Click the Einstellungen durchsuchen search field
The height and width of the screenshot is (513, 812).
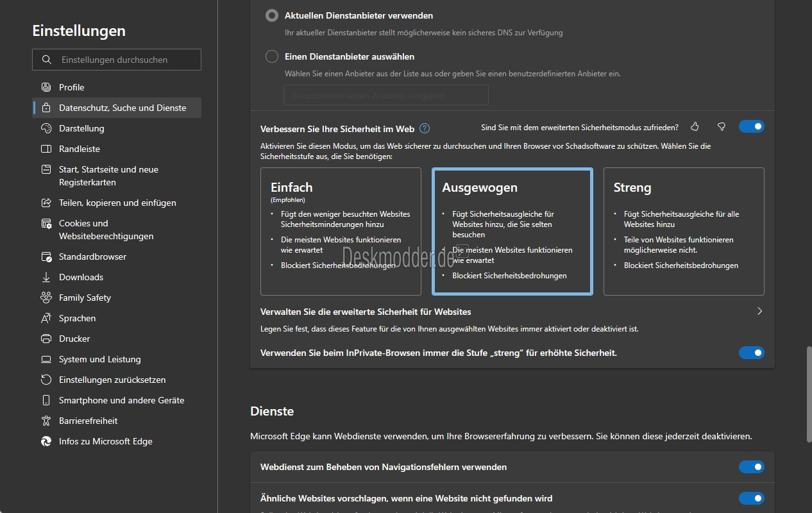pos(117,60)
